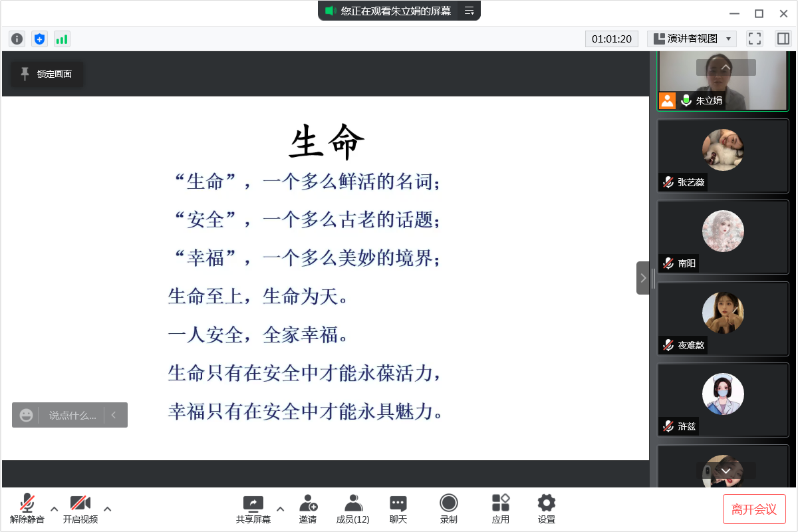This screenshot has width=798, height=532.
Task: Toggle side-by-side layout mode
Action: coord(782,39)
